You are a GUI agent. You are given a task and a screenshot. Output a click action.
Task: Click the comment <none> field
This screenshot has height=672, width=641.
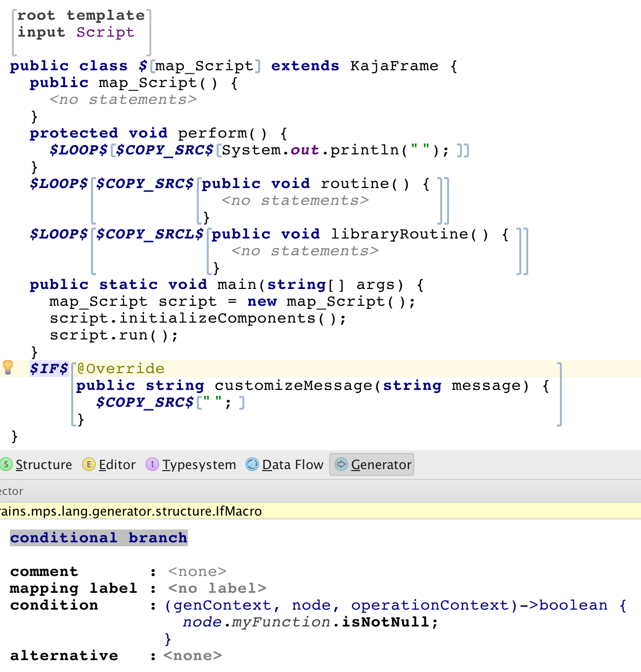point(197,572)
